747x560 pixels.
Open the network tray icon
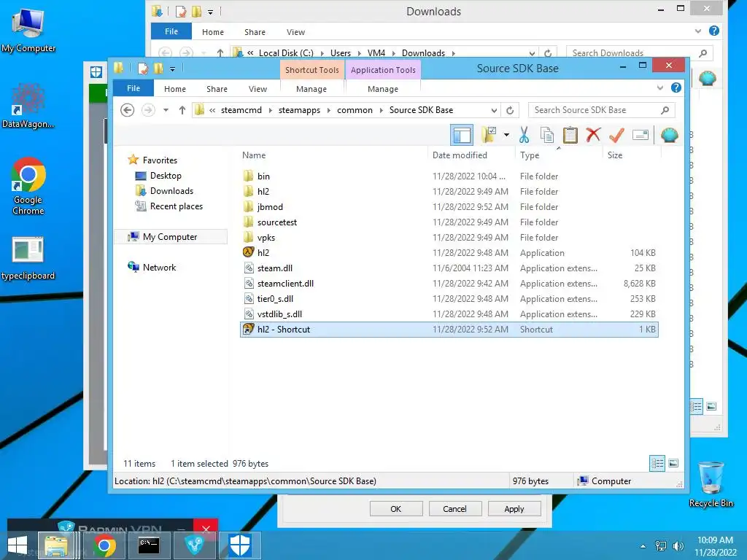coord(661,546)
